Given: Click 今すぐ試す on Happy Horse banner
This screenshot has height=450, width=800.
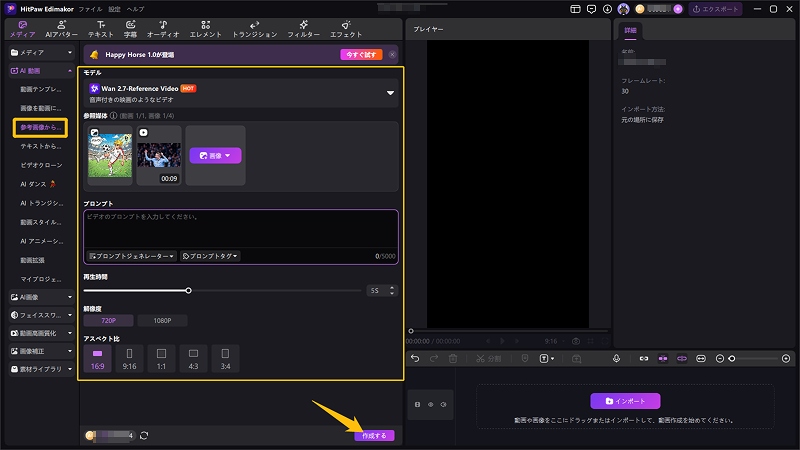Looking at the screenshot, I should [361, 55].
